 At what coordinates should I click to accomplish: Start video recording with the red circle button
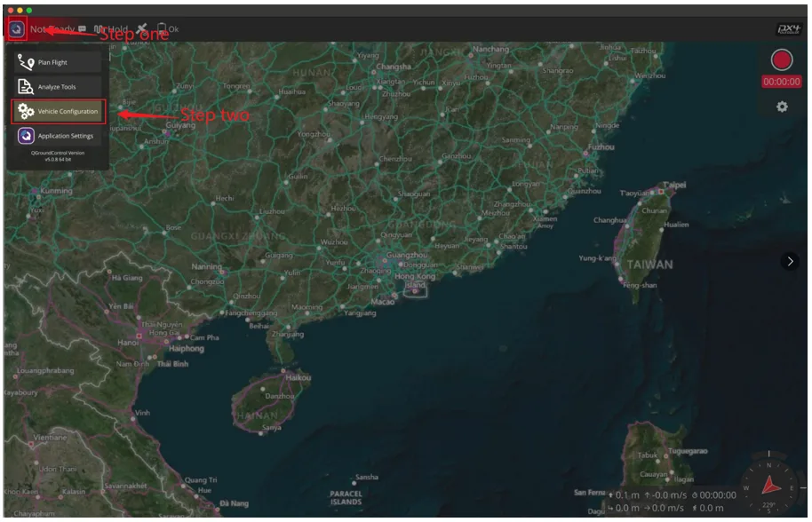pos(782,60)
